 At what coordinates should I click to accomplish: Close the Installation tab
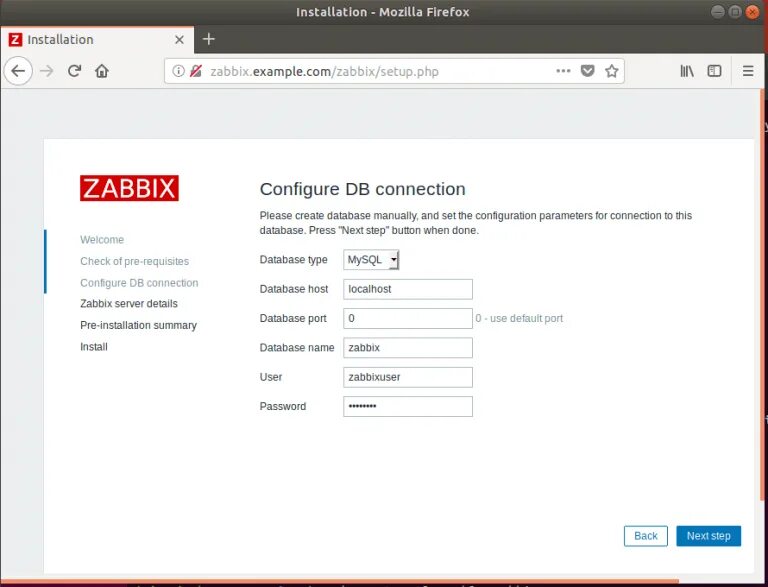(180, 40)
